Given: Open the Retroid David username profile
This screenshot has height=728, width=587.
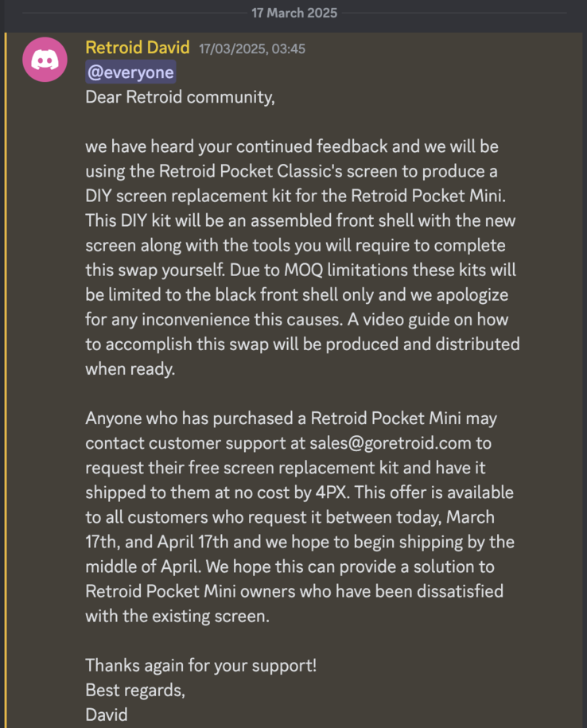Looking at the screenshot, I should pyautogui.click(x=137, y=48).
